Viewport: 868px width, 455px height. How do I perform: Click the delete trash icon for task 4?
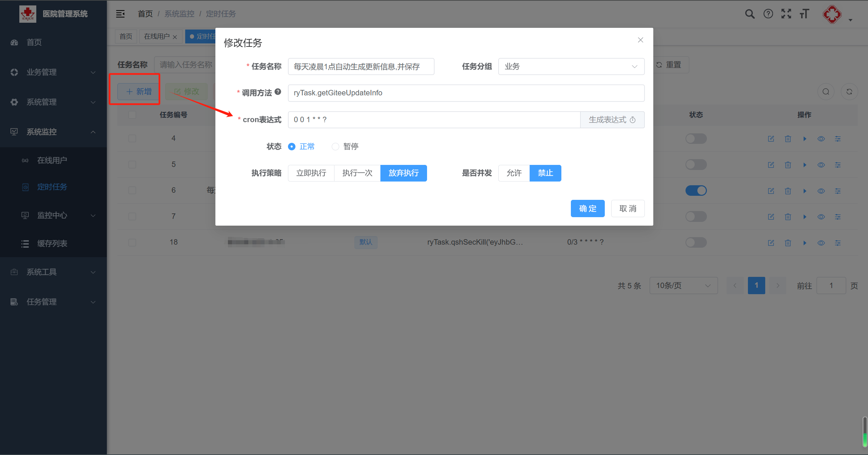coord(788,139)
